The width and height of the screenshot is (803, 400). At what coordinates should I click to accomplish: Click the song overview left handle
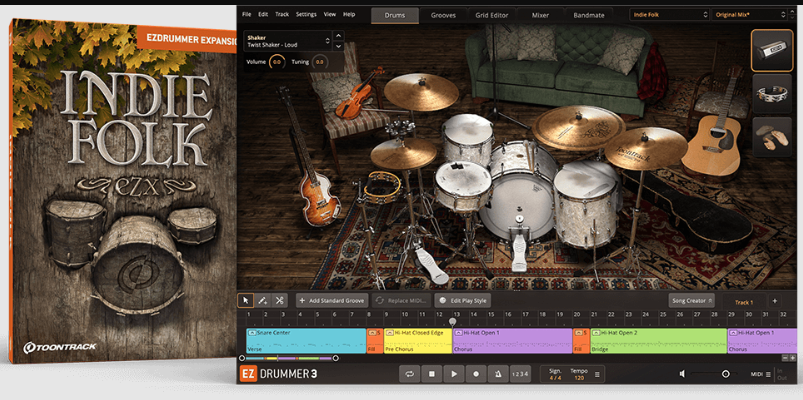point(242,358)
